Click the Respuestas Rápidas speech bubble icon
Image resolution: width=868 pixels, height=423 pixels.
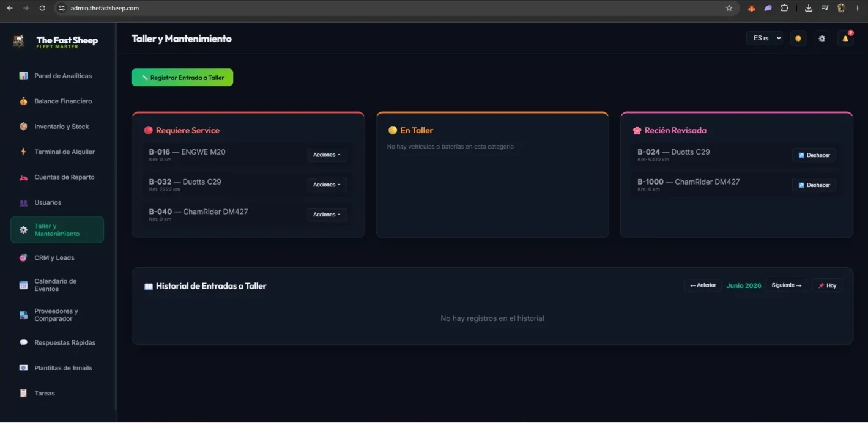point(23,343)
